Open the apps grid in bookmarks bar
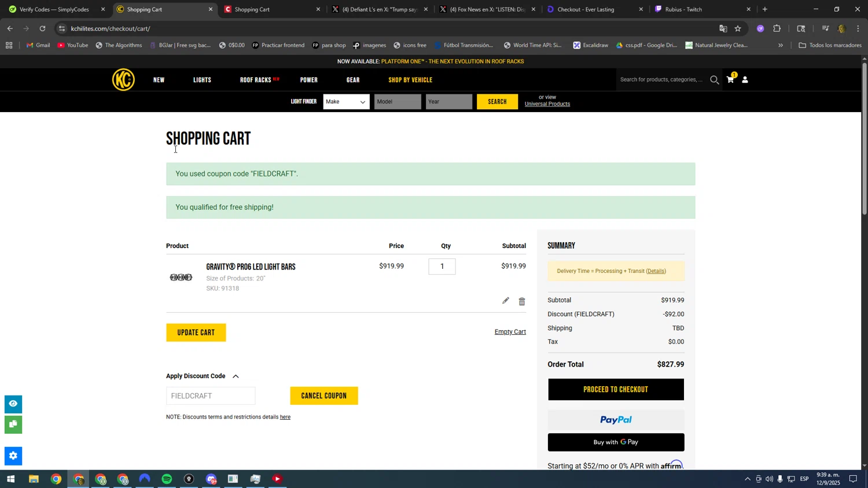Screen dimensions: 868x488 coord(9,45)
